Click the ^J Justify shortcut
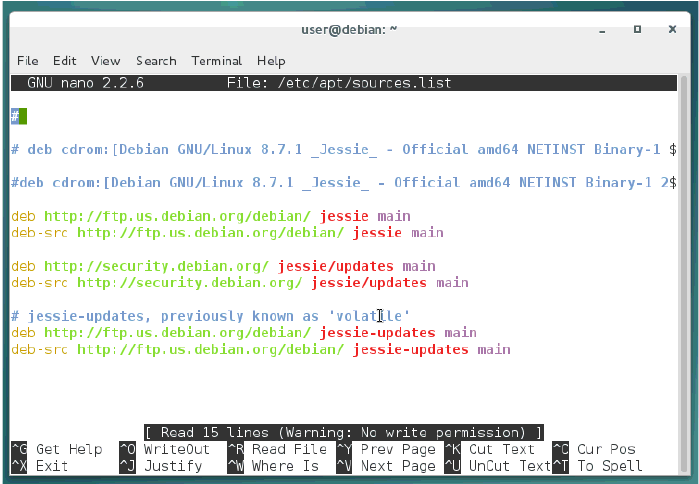 click(x=160, y=466)
